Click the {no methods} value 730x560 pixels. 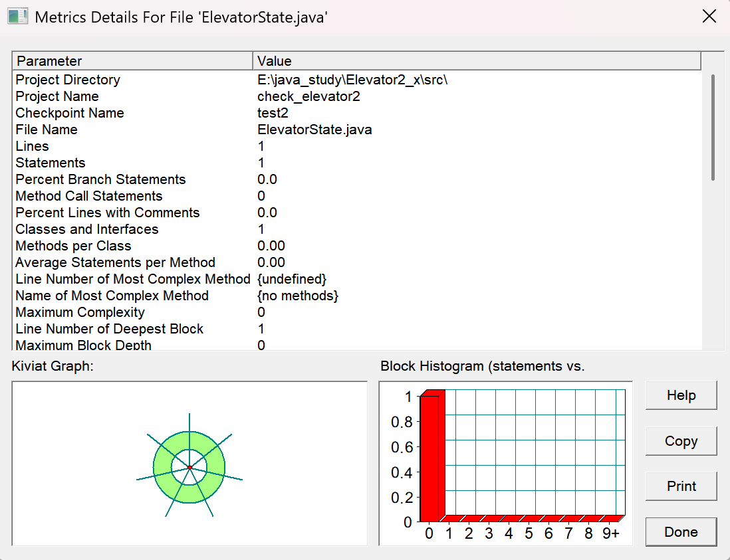point(298,296)
